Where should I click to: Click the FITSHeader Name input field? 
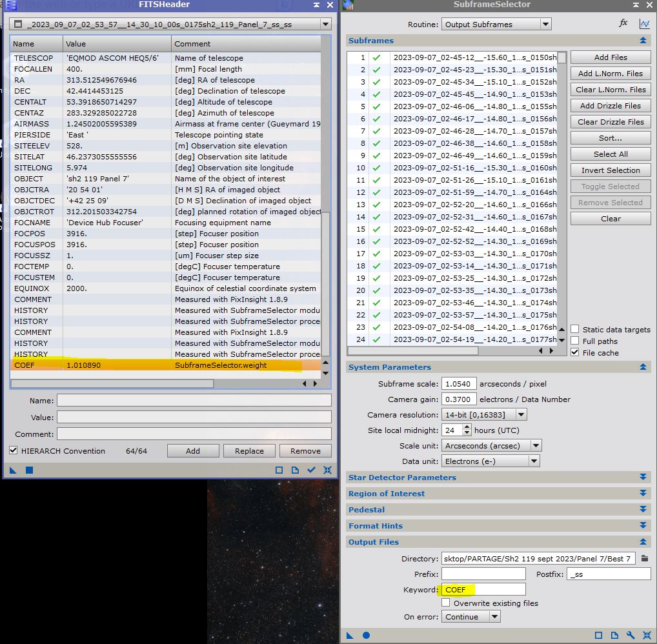click(x=194, y=400)
